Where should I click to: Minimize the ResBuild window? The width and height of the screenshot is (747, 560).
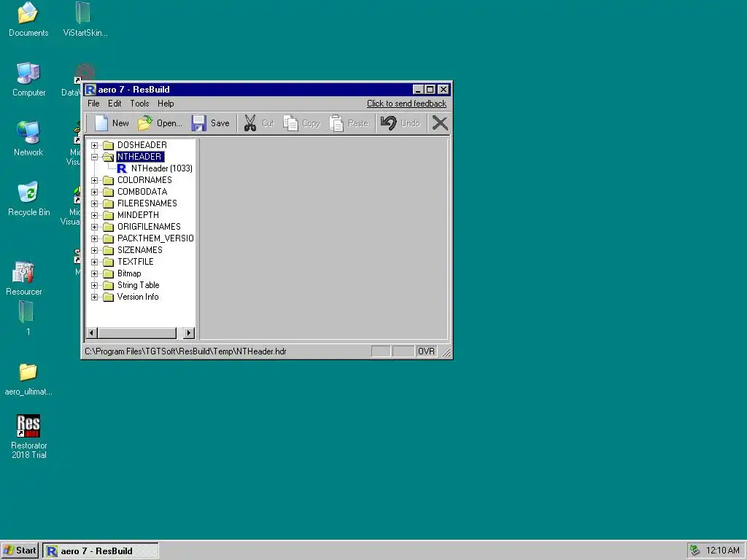pyautogui.click(x=418, y=90)
